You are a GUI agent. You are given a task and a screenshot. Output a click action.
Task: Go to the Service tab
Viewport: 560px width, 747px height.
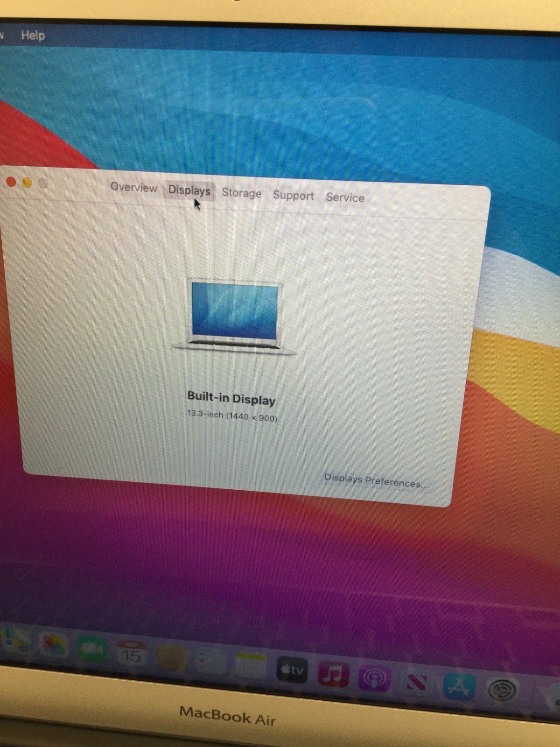[x=345, y=197]
